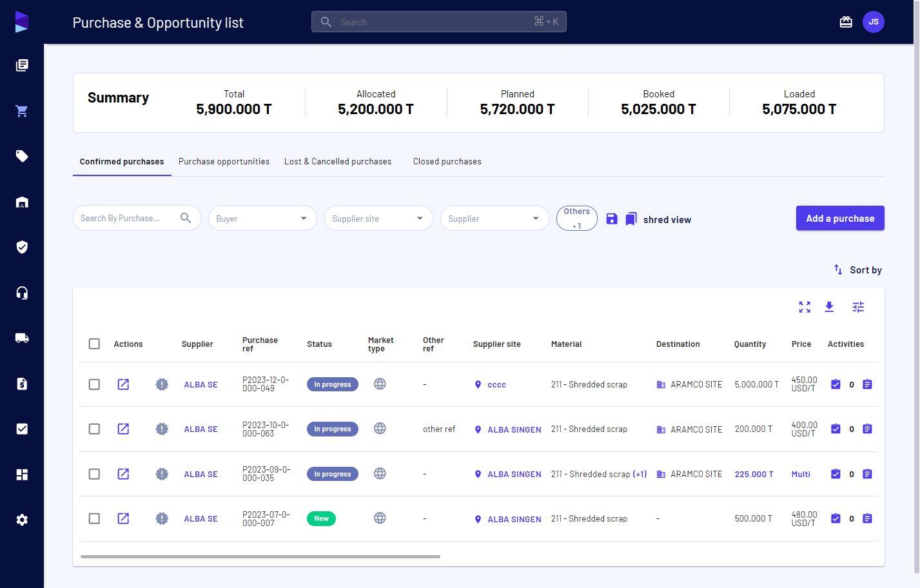Expand the Supplier site dropdown
Image resolution: width=920 pixels, height=588 pixels.
[378, 219]
